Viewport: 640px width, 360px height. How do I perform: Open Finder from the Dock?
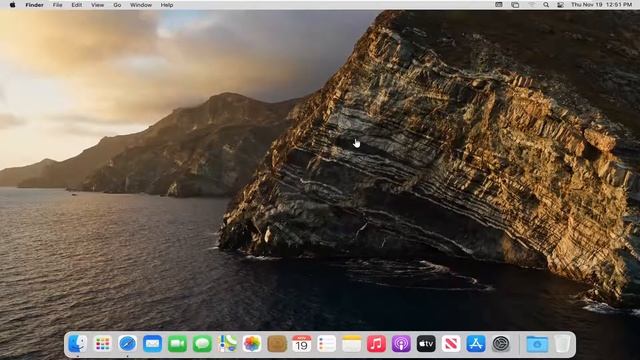coord(78,344)
